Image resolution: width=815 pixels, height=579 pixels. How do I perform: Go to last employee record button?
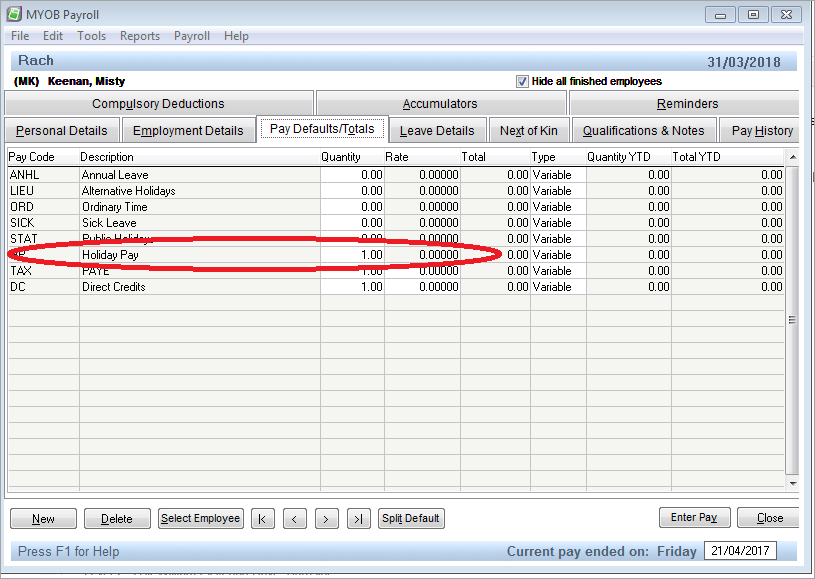pos(359,519)
